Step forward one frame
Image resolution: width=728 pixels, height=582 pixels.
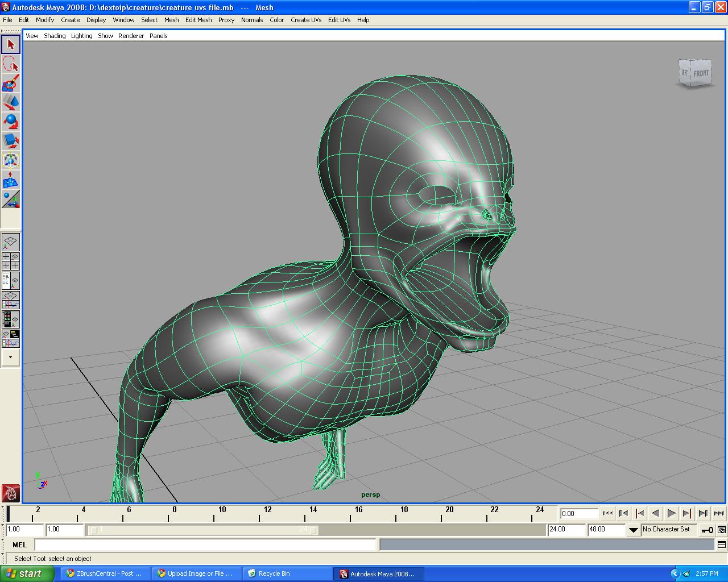tap(703, 513)
